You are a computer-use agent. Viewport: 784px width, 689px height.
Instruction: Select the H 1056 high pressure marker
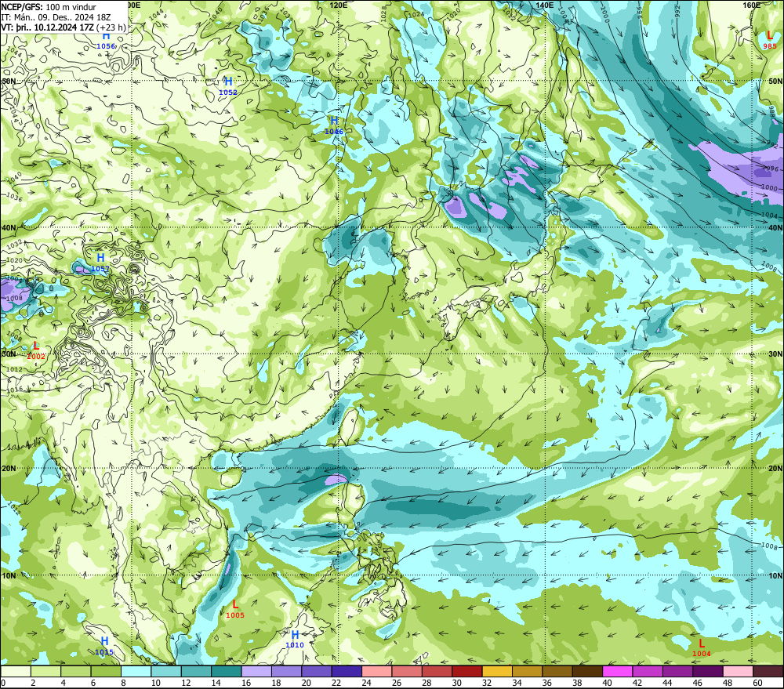point(106,41)
